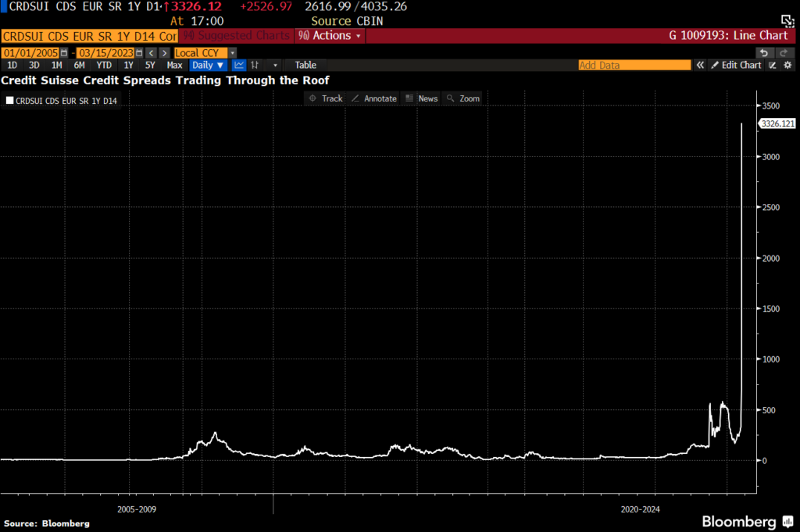Open the chart settings gear

[787, 65]
